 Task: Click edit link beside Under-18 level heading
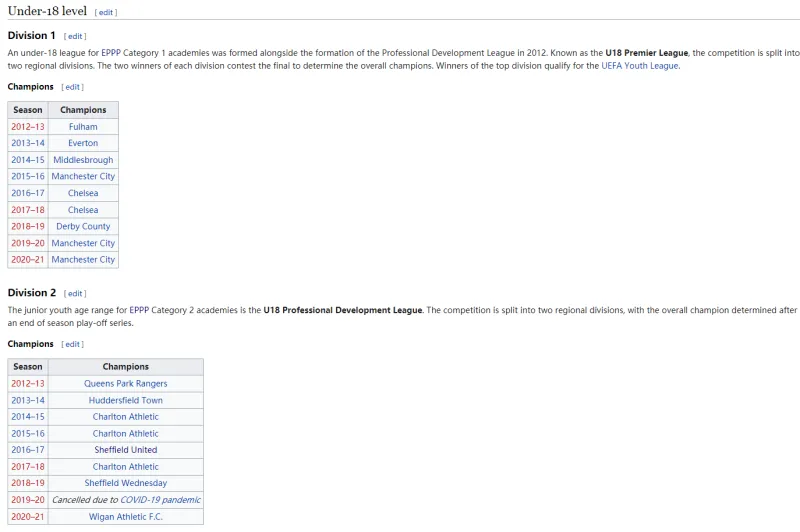pyautogui.click(x=106, y=12)
